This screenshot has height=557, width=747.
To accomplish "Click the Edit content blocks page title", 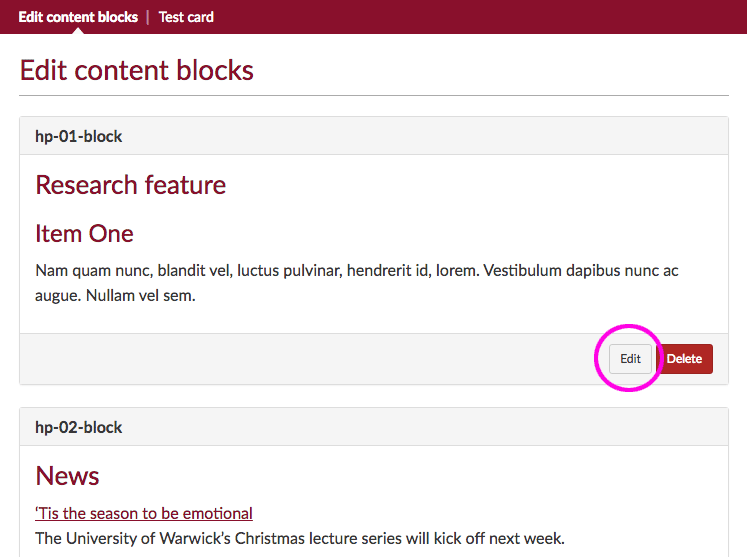I will 137,71.
